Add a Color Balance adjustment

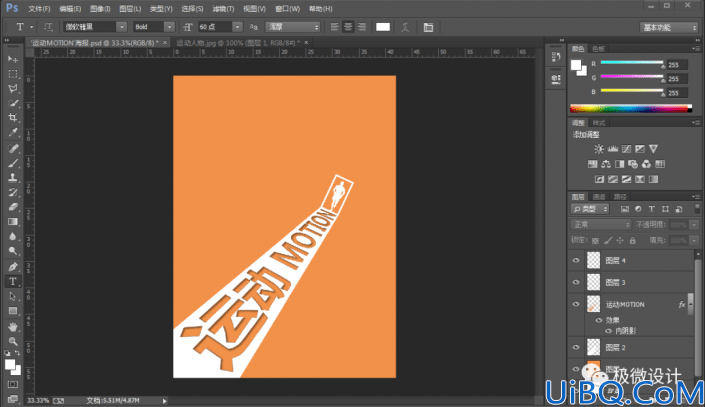(x=606, y=164)
